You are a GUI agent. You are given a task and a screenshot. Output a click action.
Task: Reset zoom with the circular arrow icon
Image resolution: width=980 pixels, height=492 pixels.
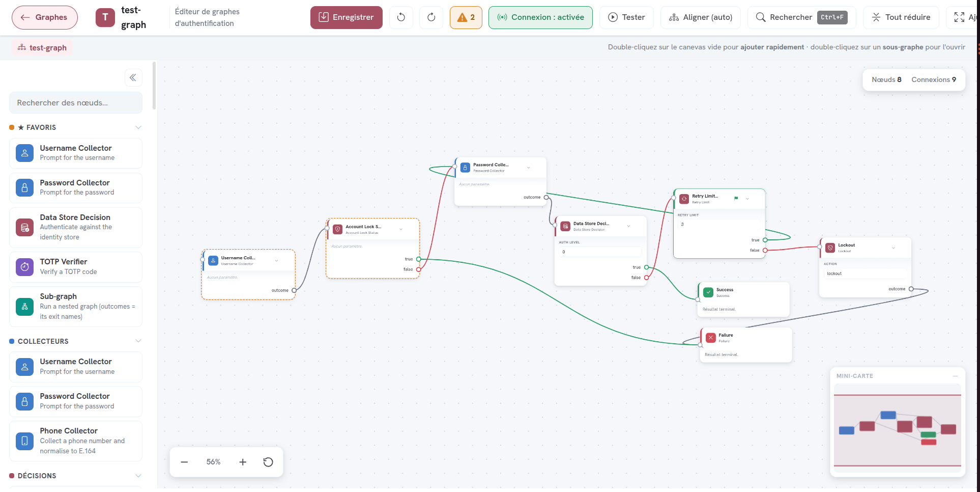pyautogui.click(x=268, y=462)
